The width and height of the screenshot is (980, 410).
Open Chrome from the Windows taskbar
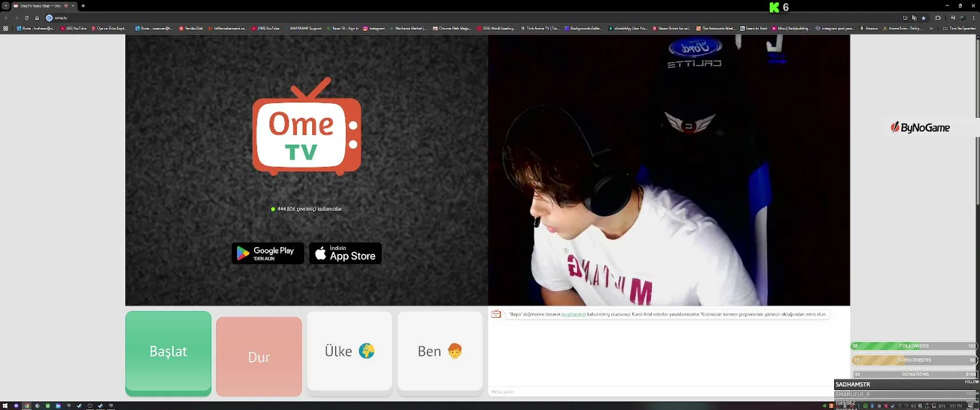tap(27, 406)
